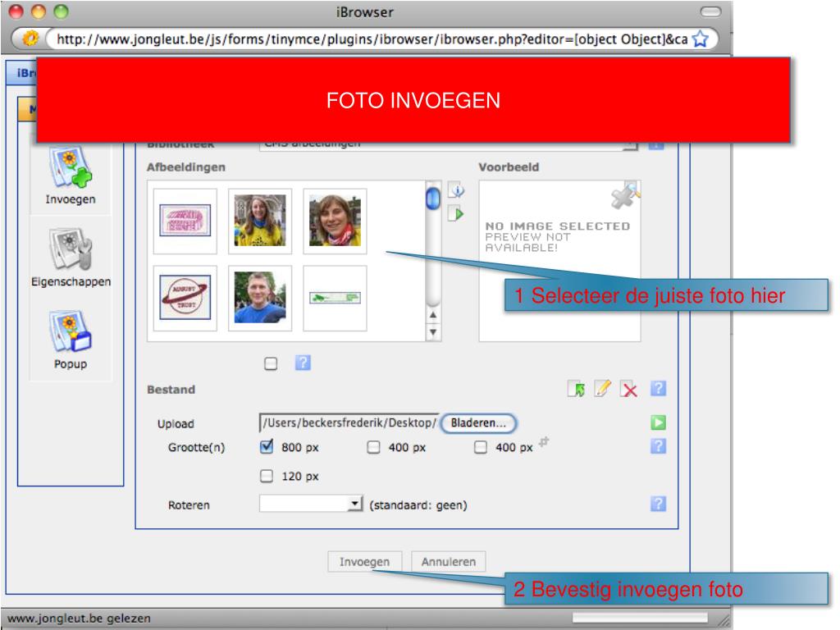Screen dimensions: 840x630
Task: Click the image info icon beside thumbnails
Action: tap(456, 189)
